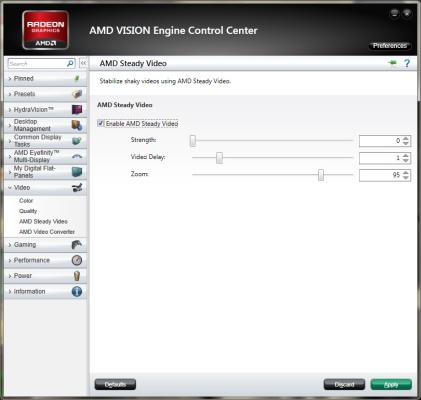The width and height of the screenshot is (421, 400).
Task: Decrease Zoom with the down arrow
Action: coord(406,178)
